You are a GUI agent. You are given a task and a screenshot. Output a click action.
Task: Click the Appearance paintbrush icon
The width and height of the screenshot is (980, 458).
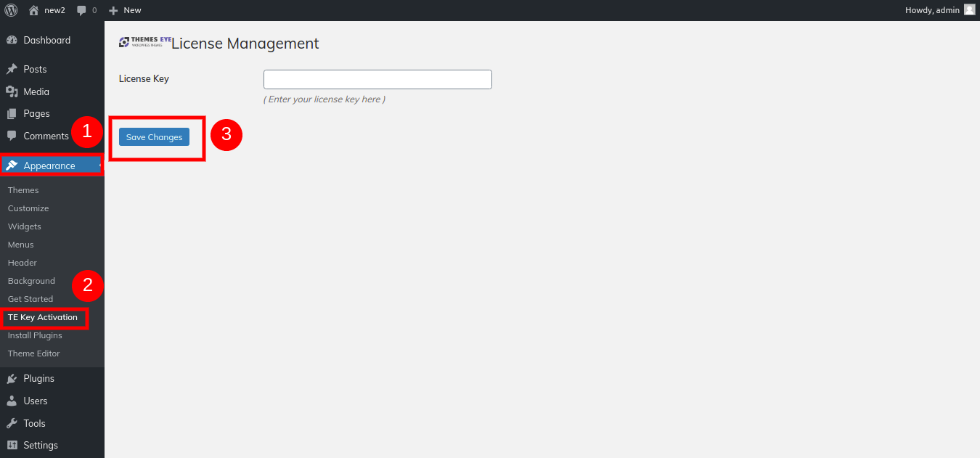(10, 165)
